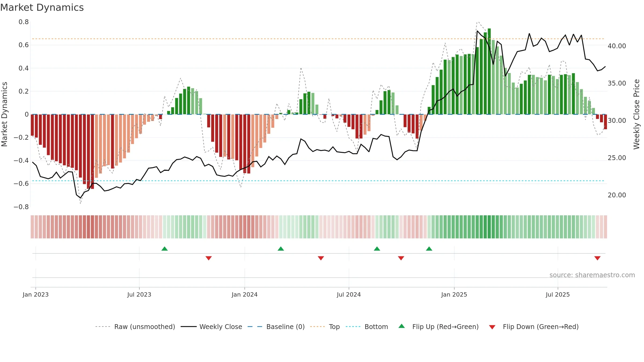Click the green Flip Up legend triangle icon
Image resolution: width=644 pixels, height=362 pixels.
tap(402, 326)
